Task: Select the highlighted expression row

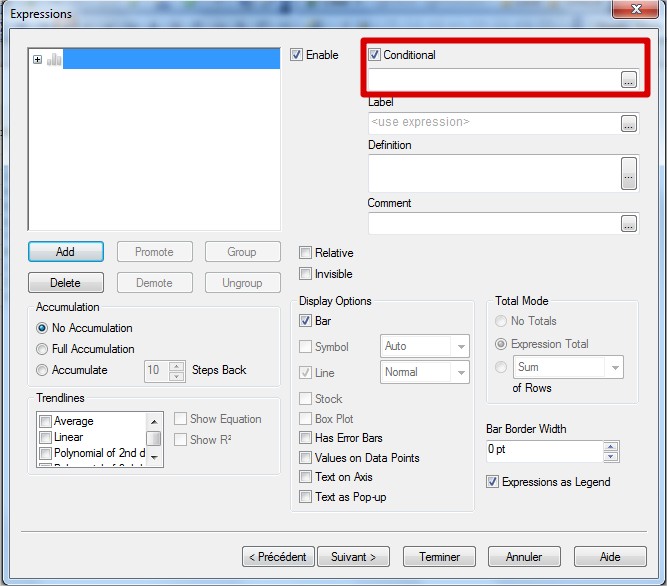Action: pos(171,59)
